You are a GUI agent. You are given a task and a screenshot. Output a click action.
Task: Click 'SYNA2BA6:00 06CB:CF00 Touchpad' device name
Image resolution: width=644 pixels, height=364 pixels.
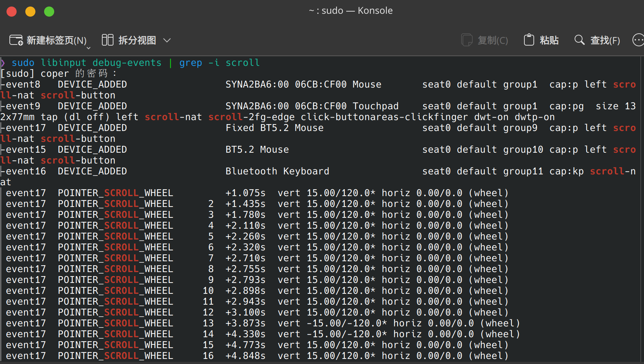tap(312, 106)
